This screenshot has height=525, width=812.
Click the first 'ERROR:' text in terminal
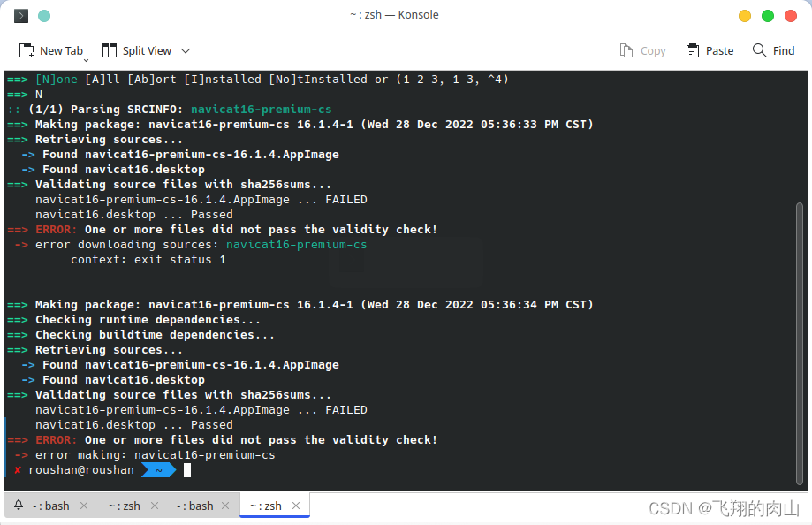[56, 230]
